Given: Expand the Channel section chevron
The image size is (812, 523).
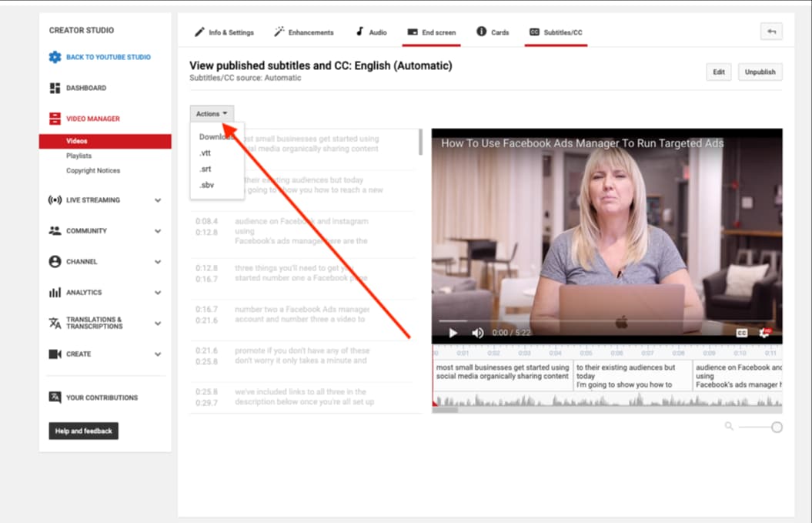Looking at the screenshot, I should point(158,262).
